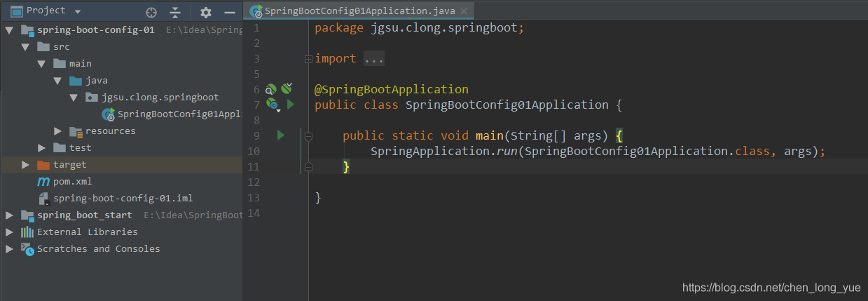Click the Project tool window icon
The image size is (868, 301).
point(16,11)
